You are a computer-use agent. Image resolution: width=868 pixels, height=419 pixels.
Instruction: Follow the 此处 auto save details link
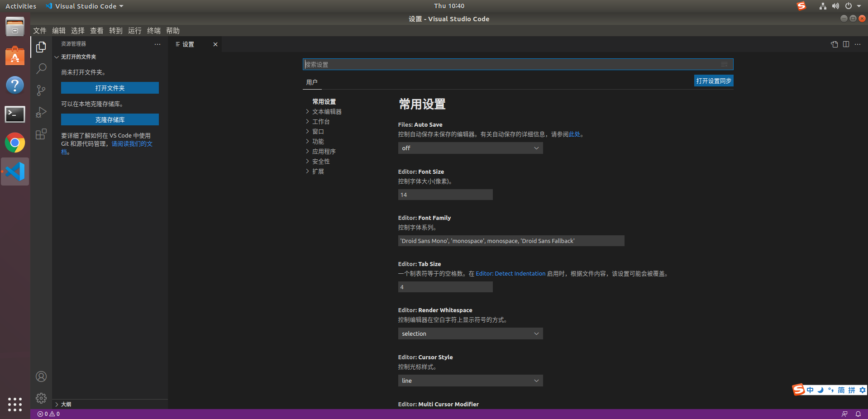click(574, 134)
